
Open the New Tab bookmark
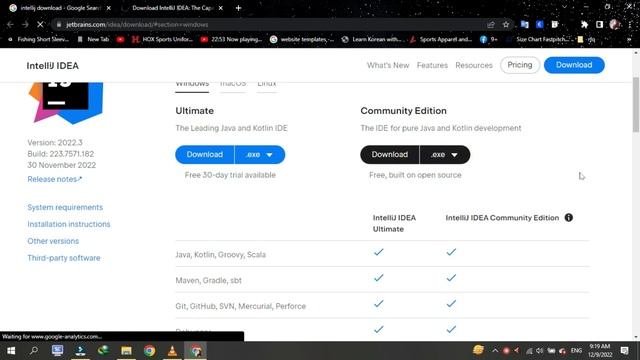coord(93,40)
